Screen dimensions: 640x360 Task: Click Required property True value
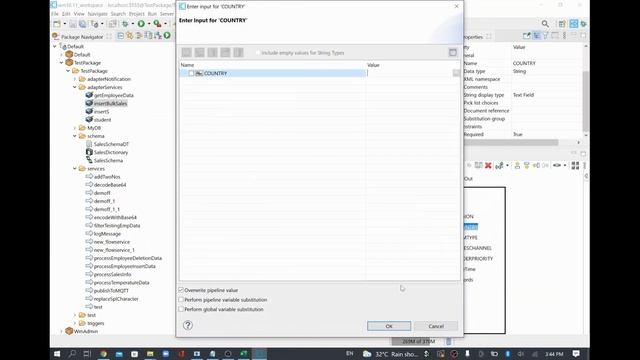pyautogui.click(x=518, y=134)
